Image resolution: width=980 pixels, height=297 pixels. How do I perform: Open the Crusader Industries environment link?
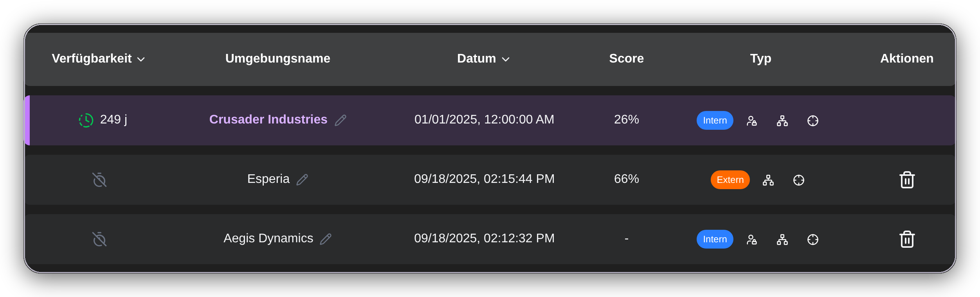coord(268,119)
